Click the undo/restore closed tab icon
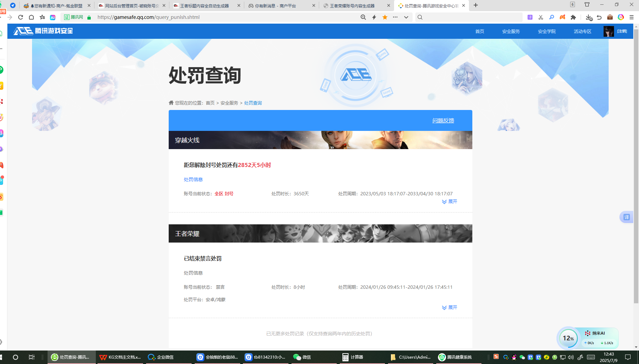 (599, 17)
